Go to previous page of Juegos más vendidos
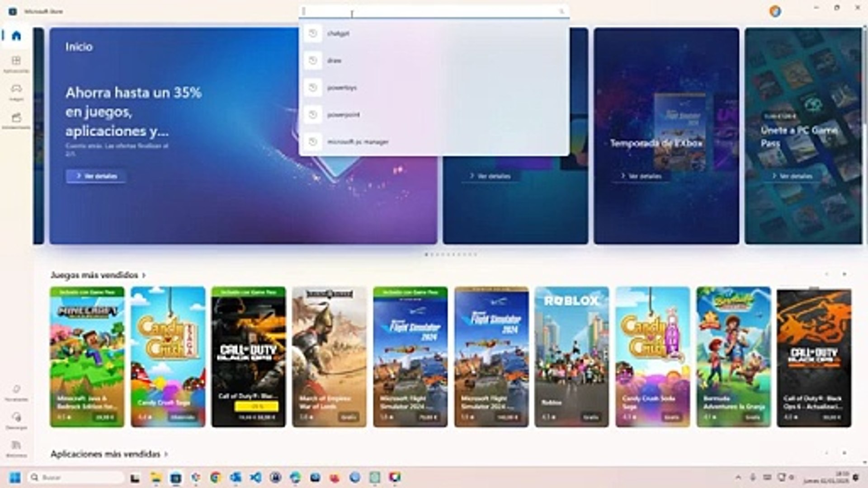 [x=826, y=274]
